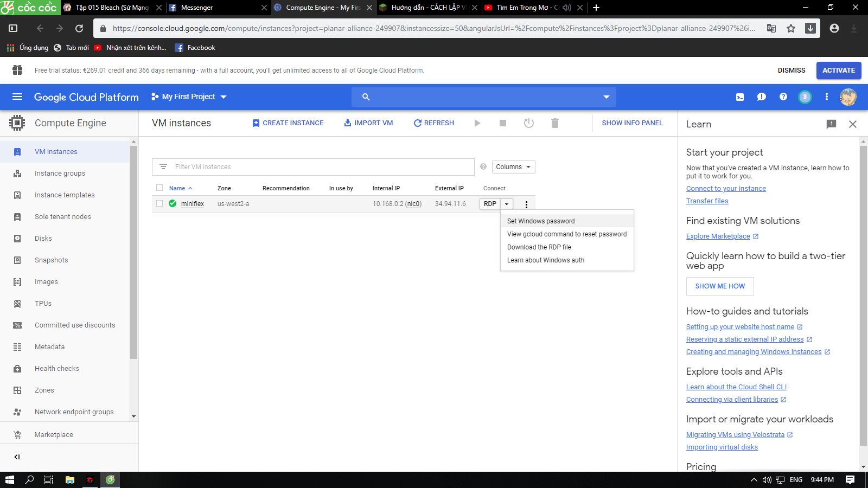
Task: Toggle the select-all VM instances checkbox
Action: [159, 188]
